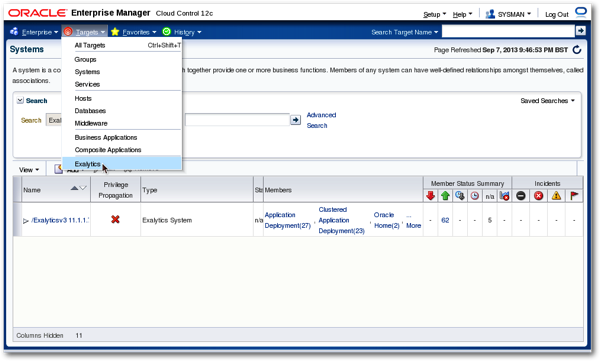The height and width of the screenshot is (361, 600).
Task: Sort the Name column descending
Action: point(83,188)
